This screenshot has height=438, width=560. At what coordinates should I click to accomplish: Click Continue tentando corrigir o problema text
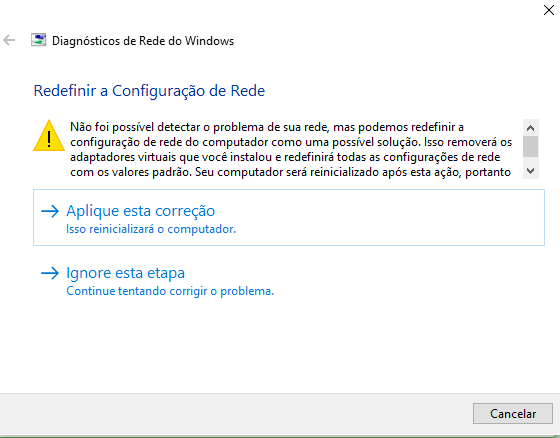(x=170, y=291)
